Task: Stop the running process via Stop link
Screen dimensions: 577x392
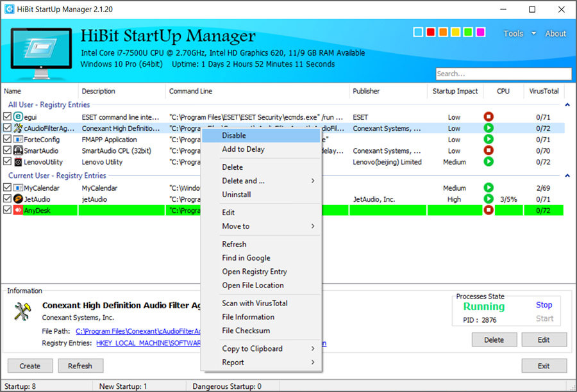Action: pyautogui.click(x=544, y=305)
